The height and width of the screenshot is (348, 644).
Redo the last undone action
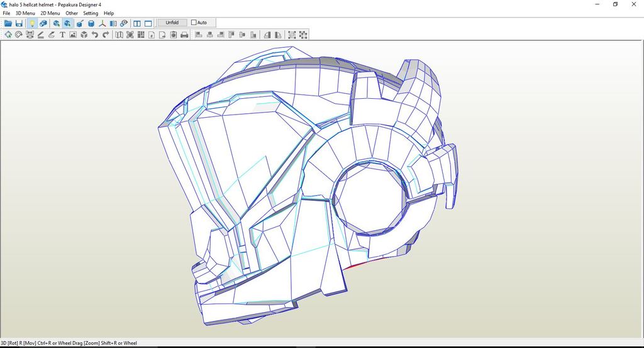pos(106,35)
